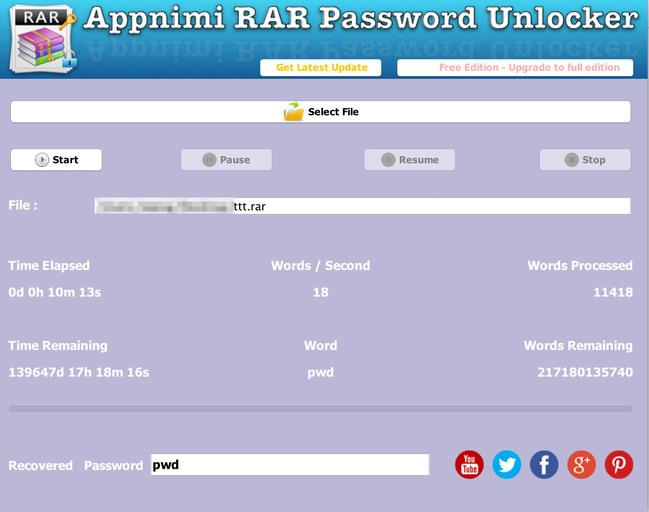Stop the password search

pos(585,160)
